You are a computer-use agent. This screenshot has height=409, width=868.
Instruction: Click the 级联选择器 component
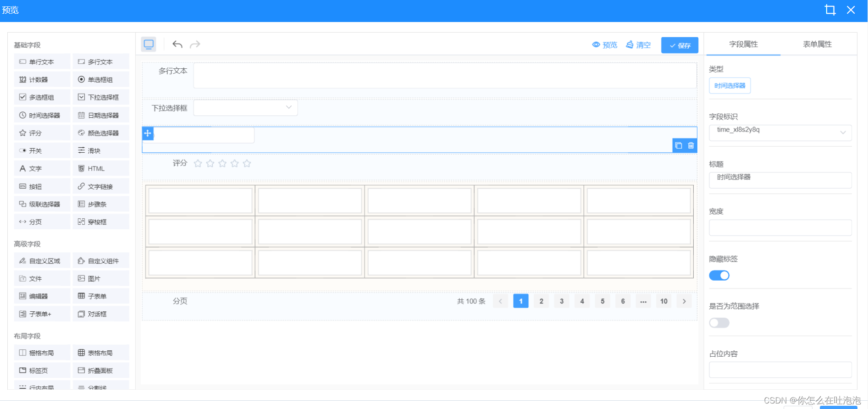click(x=42, y=204)
